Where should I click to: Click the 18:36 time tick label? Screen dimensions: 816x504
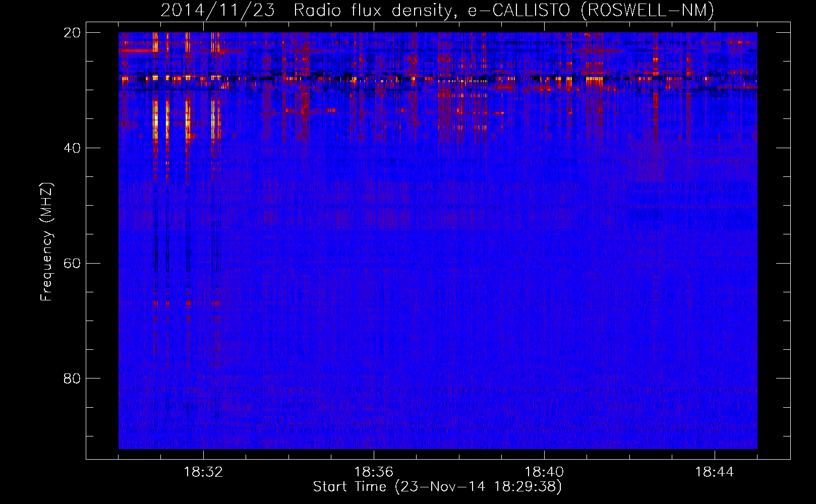[374, 472]
